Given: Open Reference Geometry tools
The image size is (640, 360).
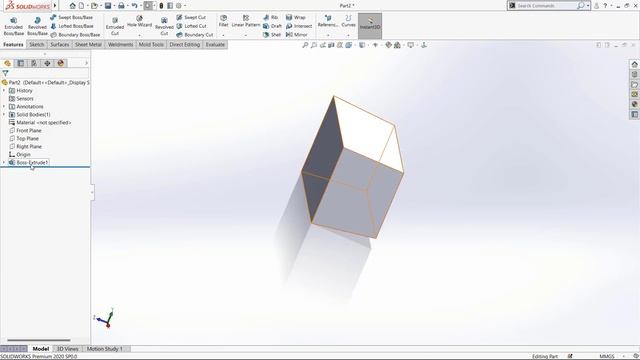Looking at the screenshot, I should (x=328, y=21).
